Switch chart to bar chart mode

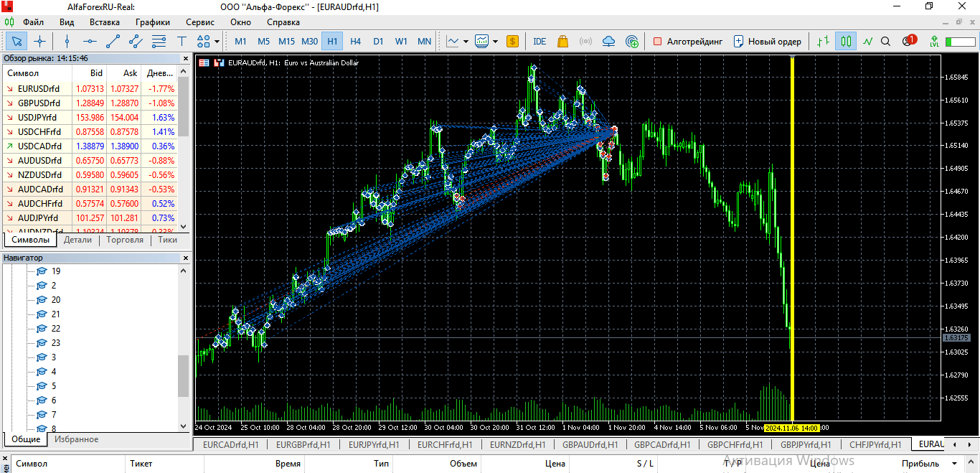tap(824, 41)
